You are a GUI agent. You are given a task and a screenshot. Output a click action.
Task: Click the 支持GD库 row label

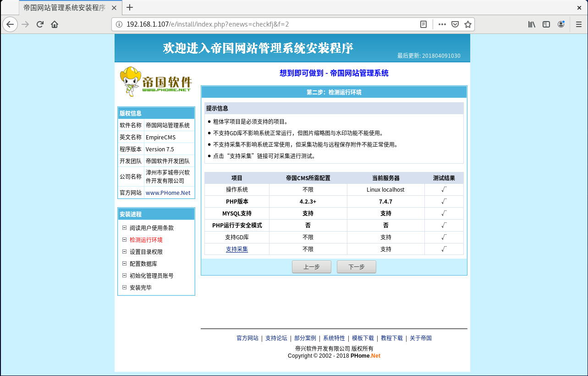coord(237,237)
